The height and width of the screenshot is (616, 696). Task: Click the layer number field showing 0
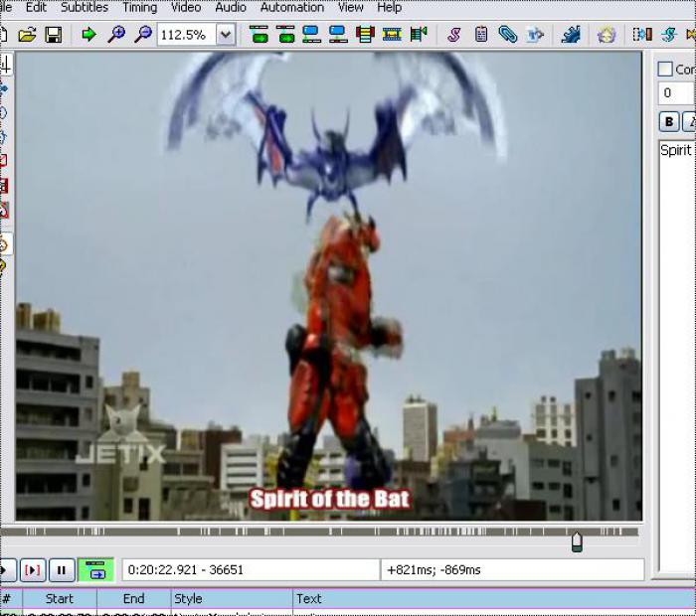676,93
